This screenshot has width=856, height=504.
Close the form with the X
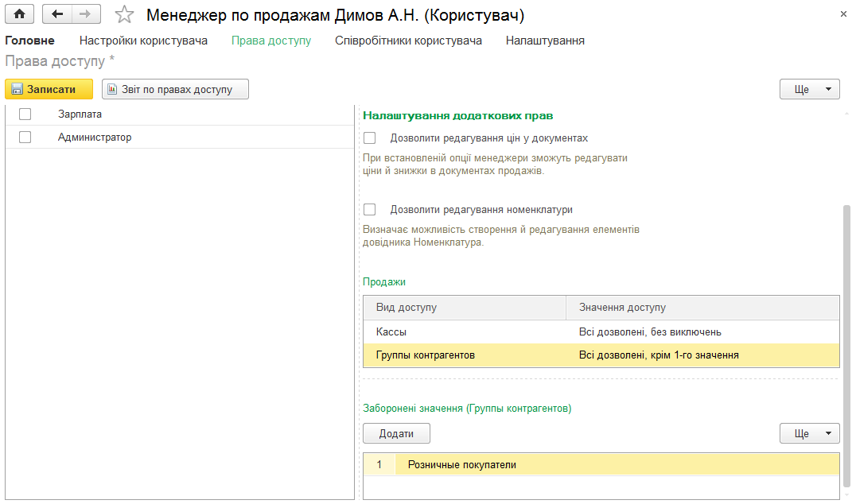point(843,14)
